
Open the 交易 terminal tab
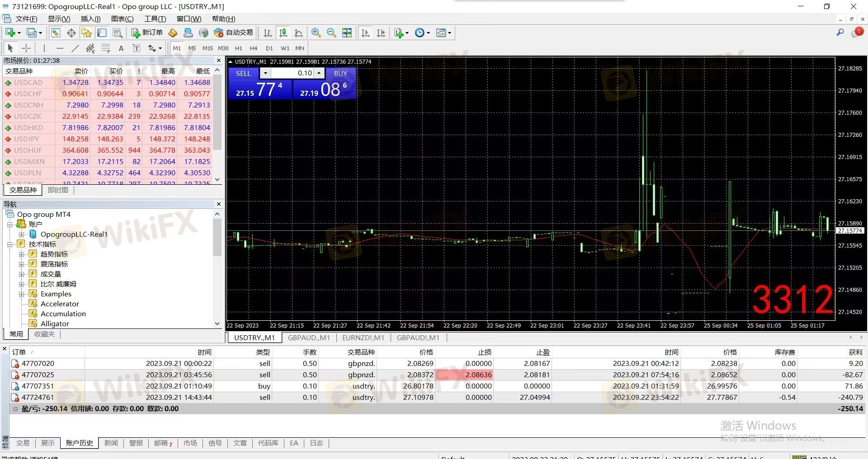point(23,443)
